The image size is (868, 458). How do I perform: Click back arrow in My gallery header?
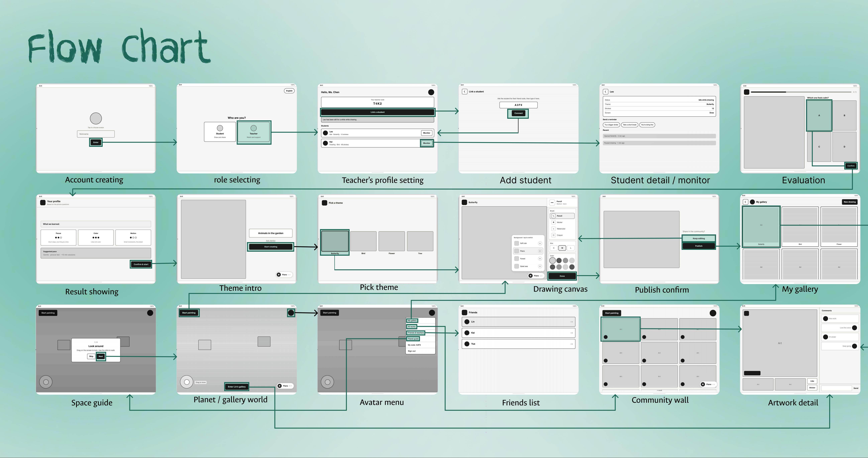click(745, 202)
